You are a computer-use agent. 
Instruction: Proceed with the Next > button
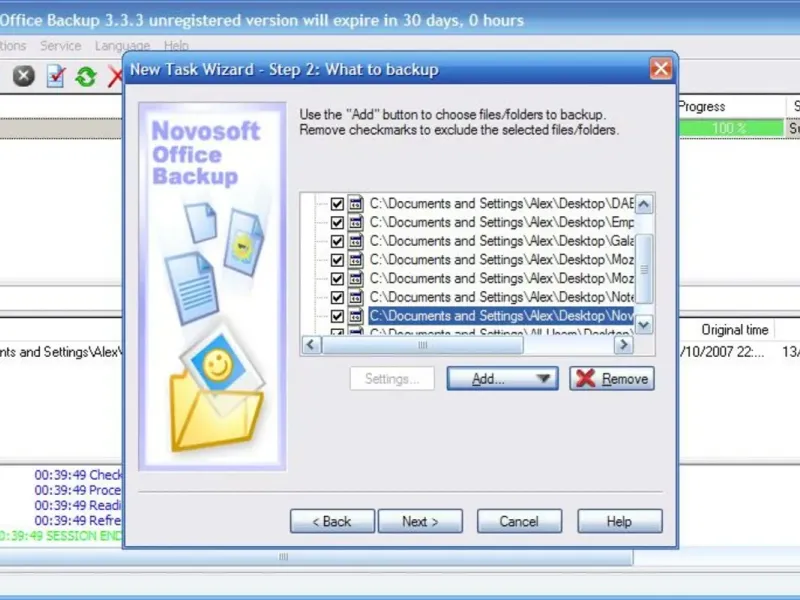pyautogui.click(x=420, y=521)
